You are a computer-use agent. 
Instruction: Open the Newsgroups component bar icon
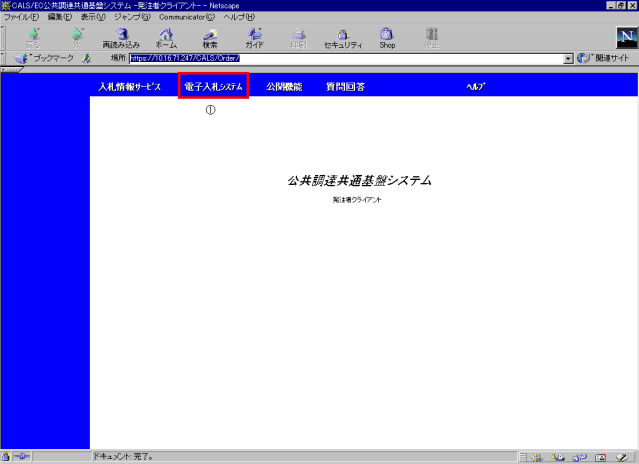(x=579, y=457)
